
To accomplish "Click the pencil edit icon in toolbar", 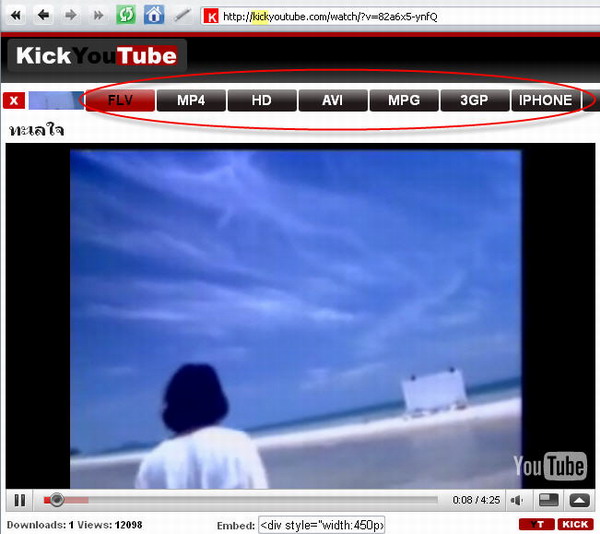I will tap(183, 15).
